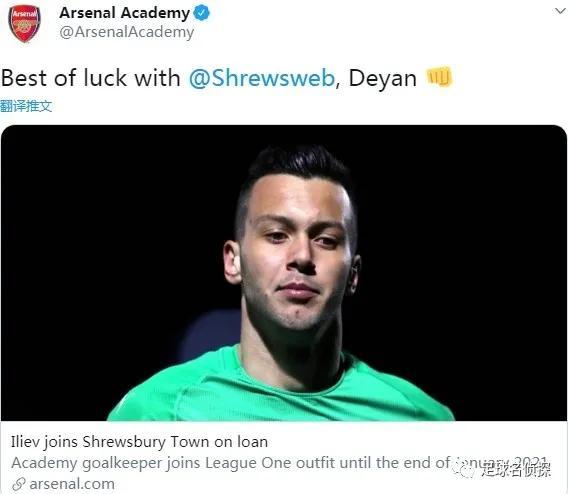Click the 足球名侦探 watermark text

pos(516,469)
